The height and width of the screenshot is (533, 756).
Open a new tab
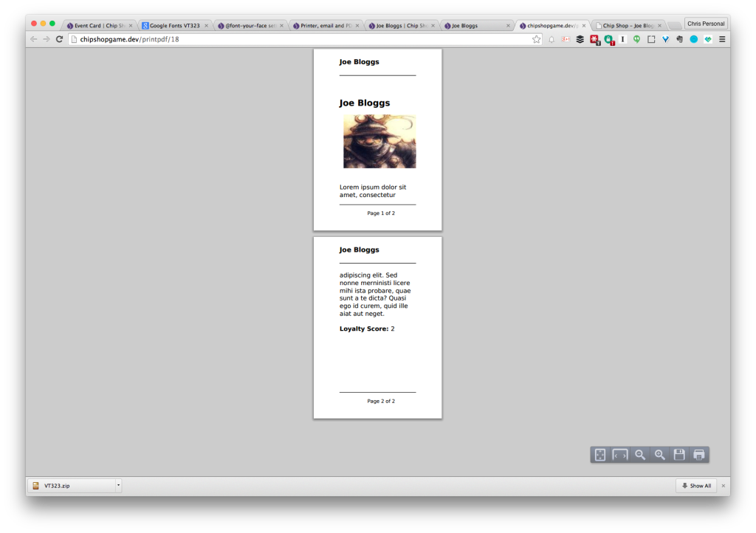675,26
